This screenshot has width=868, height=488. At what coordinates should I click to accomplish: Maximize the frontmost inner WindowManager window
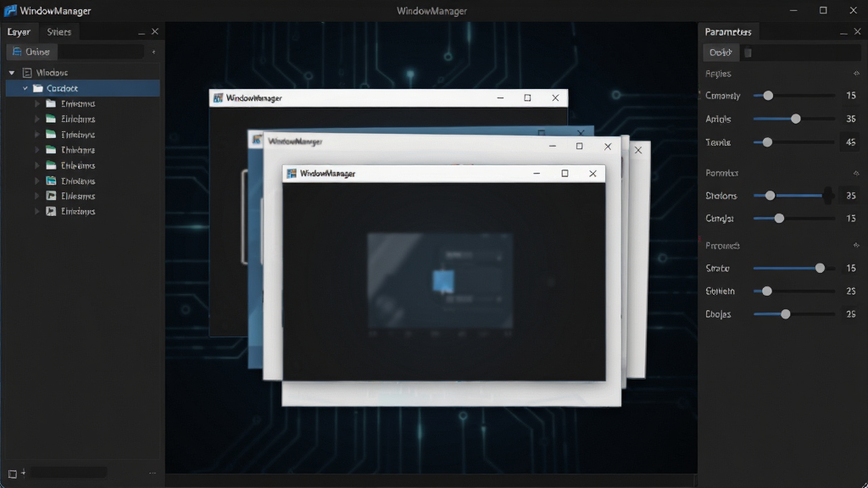(x=565, y=173)
